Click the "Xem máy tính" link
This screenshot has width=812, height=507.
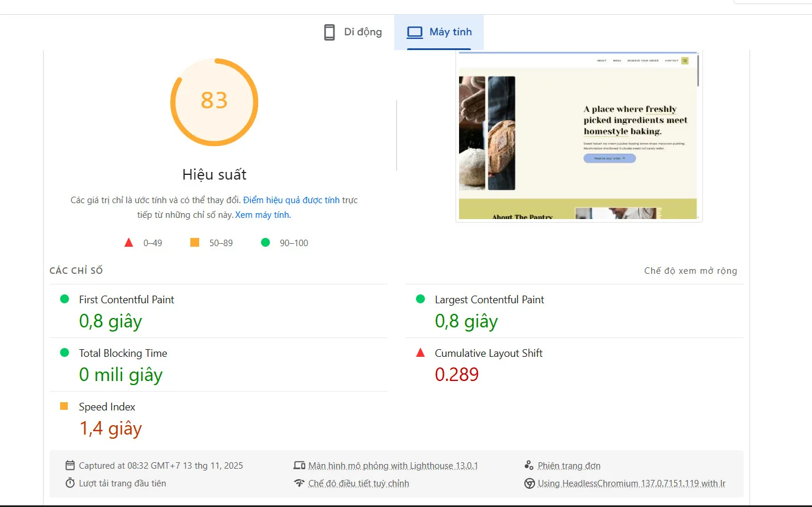point(261,214)
